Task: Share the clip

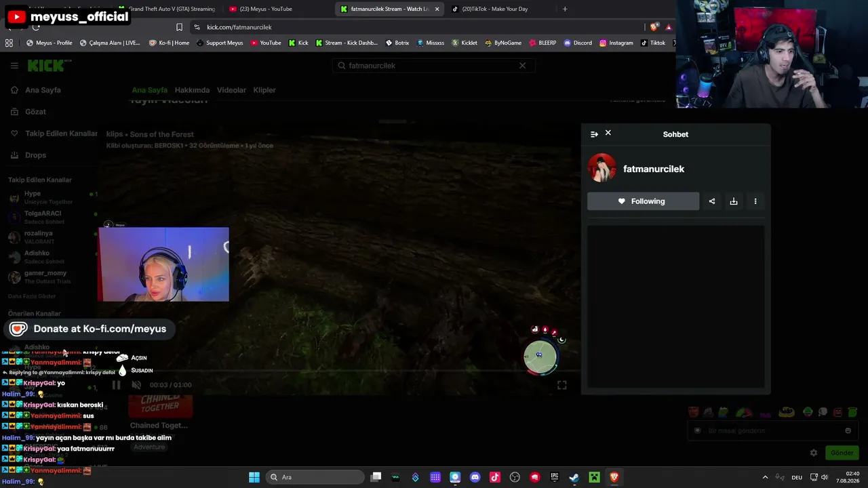Action: [x=712, y=201]
